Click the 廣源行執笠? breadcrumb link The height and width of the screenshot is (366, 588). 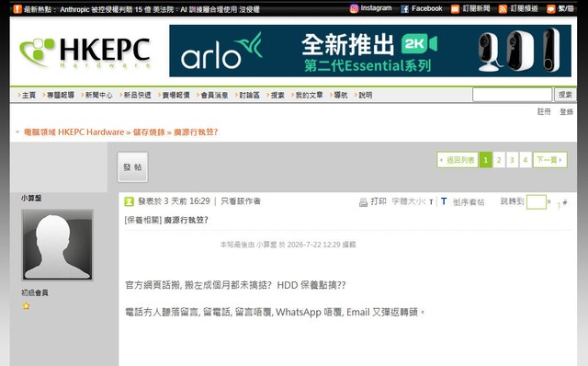tap(196, 132)
